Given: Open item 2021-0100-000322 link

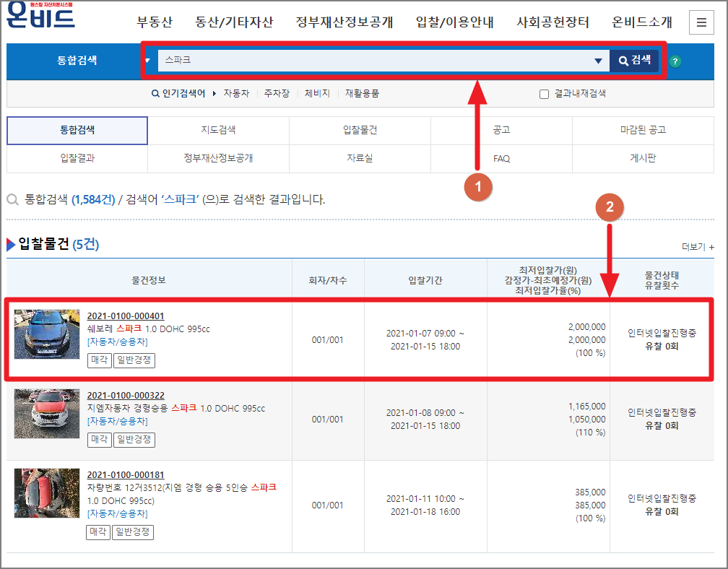Looking at the screenshot, I should [126, 396].
